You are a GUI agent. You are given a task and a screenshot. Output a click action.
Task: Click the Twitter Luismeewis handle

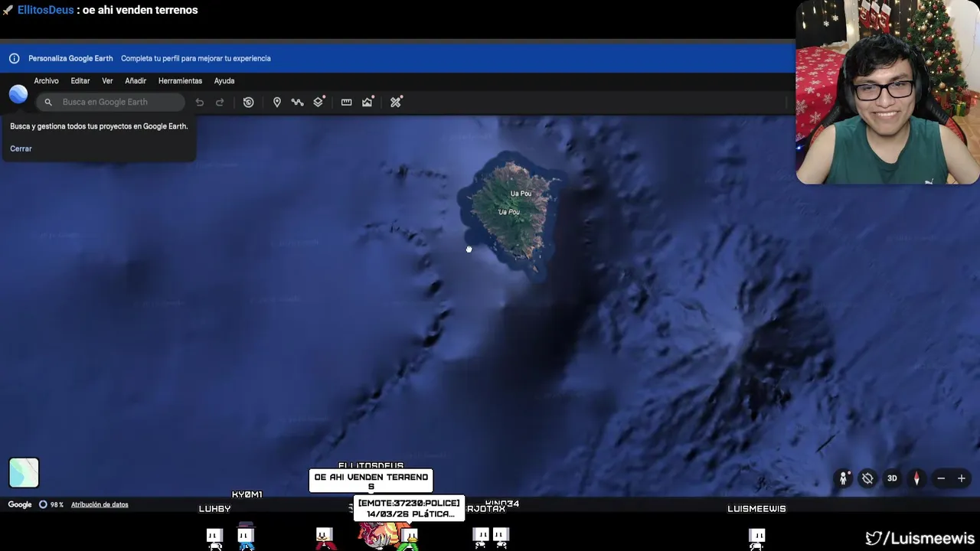click(921, 538)
